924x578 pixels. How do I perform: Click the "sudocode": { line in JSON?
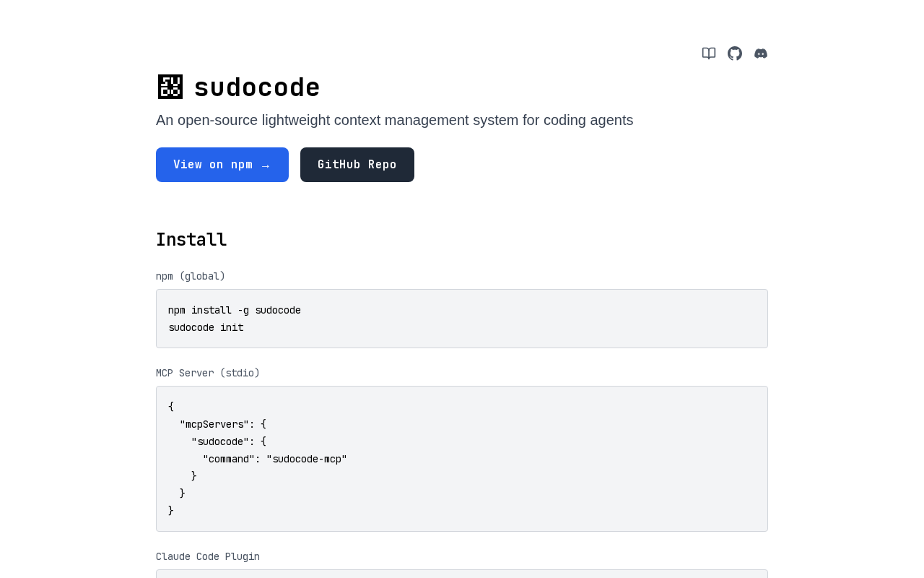tap(228, 441)
